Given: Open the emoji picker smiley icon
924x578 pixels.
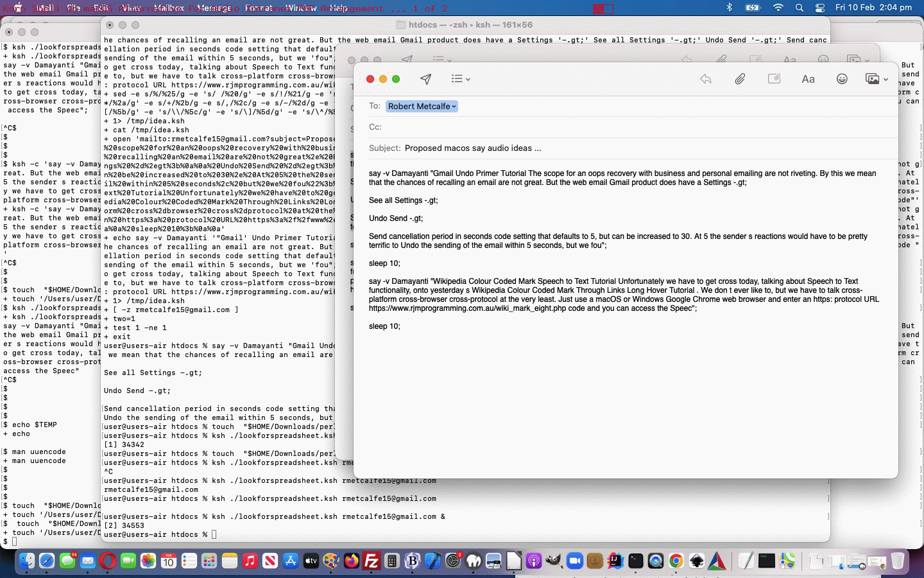Looking at the screenshot, I should point(842,79).
